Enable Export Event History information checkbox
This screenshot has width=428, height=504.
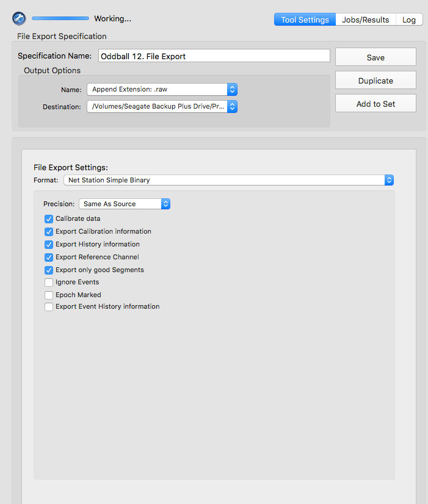(x=49, y=307)
